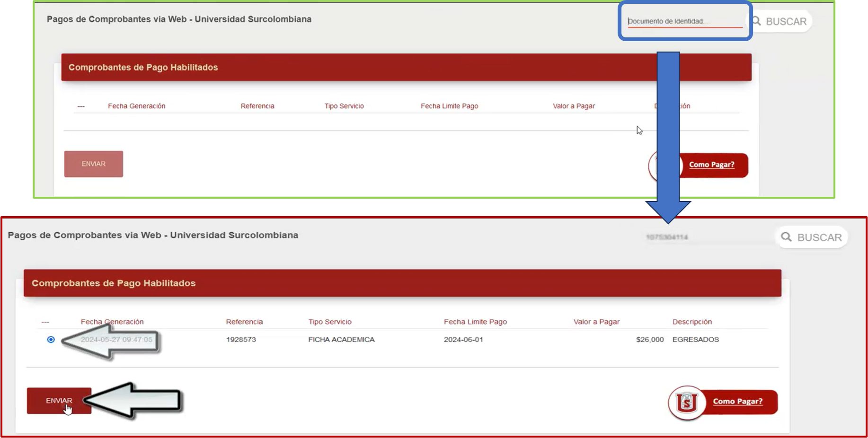Click the ENVIAR button in the lower panel
Image resolution: width=868 pixels, height=438 pixels.
59,401
